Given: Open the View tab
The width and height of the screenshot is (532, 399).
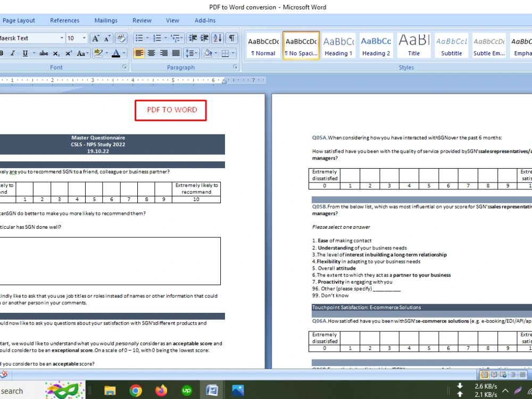Looking at the screenshot, I should pyautogui.click(x=172, y=20).
